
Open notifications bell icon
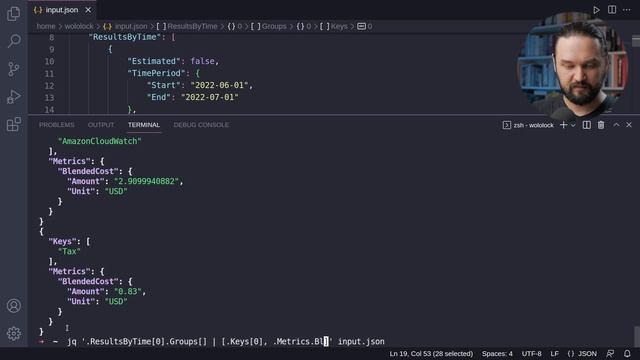click(627, 353)
